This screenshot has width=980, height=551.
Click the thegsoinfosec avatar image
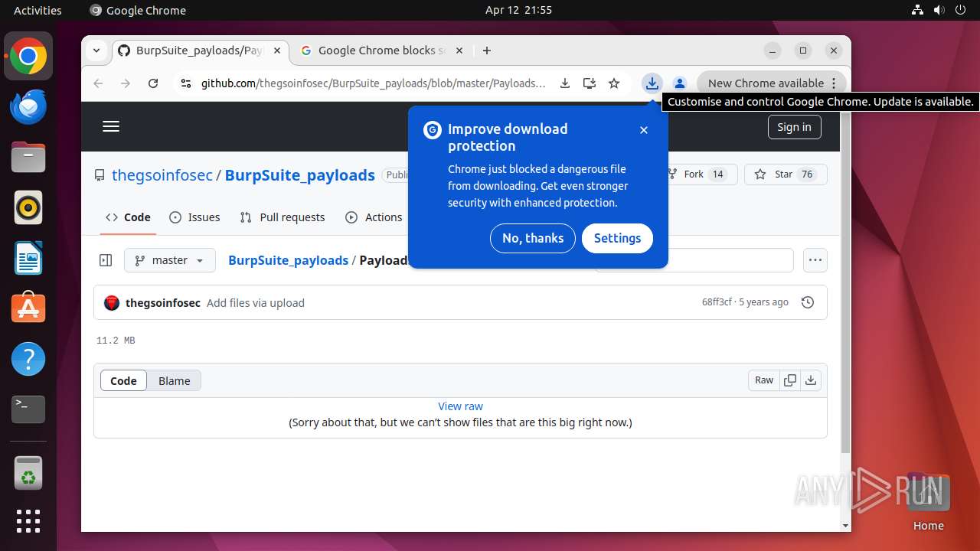112,303
